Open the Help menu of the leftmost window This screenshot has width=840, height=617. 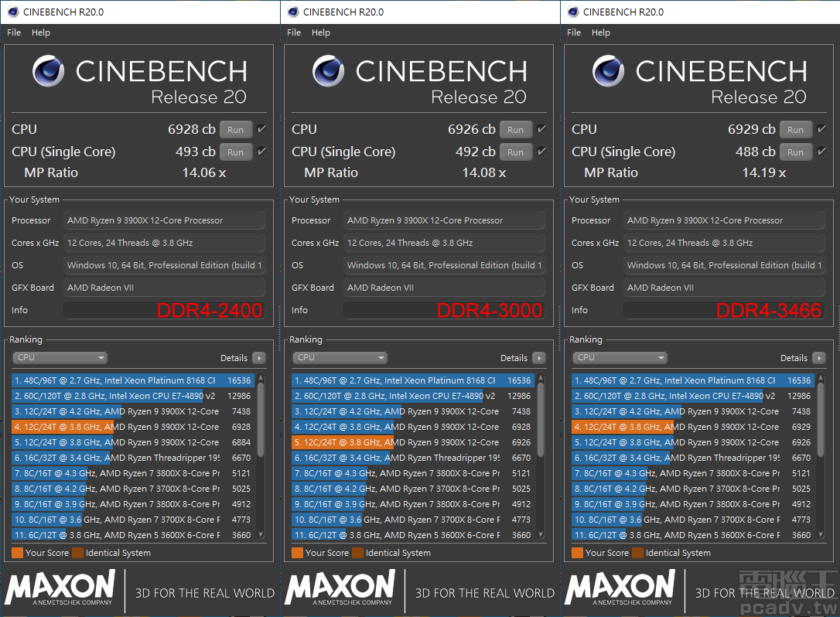click(x=41, y=32)
